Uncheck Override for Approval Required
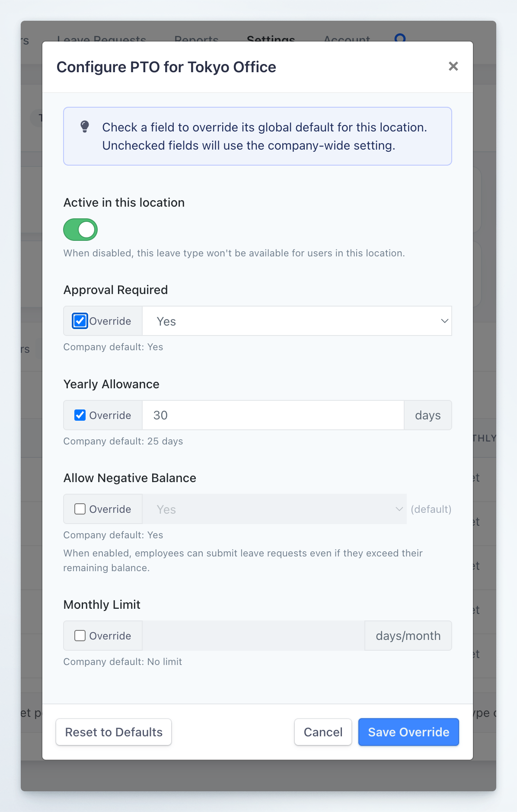 pos(80,320)
